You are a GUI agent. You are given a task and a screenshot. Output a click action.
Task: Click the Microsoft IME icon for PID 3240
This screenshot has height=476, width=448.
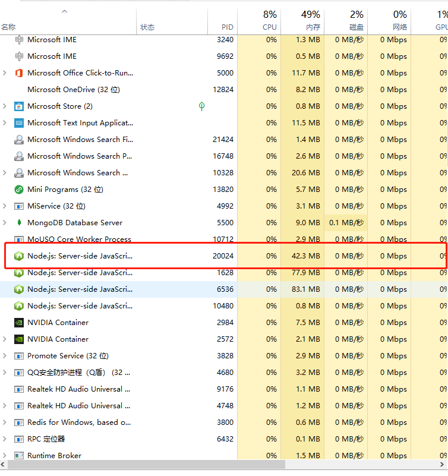click(19, 40)
